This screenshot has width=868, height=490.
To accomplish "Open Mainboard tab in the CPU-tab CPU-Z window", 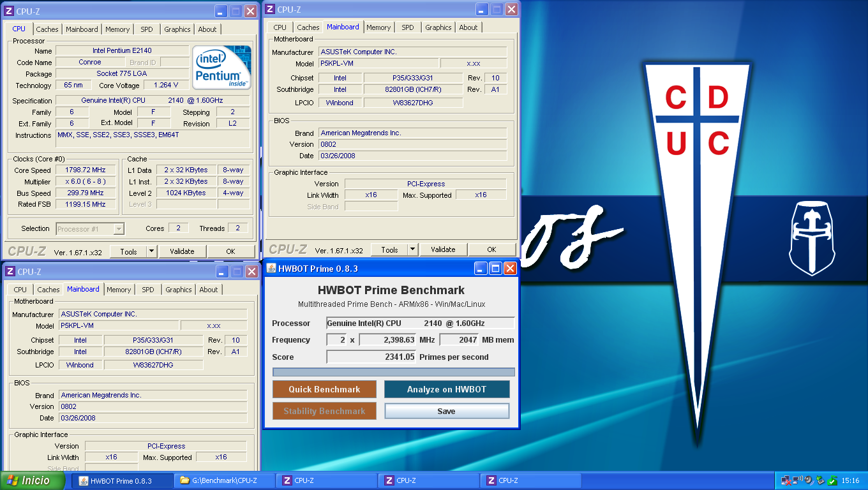I will pyautogui.click(x=82, y=29).
